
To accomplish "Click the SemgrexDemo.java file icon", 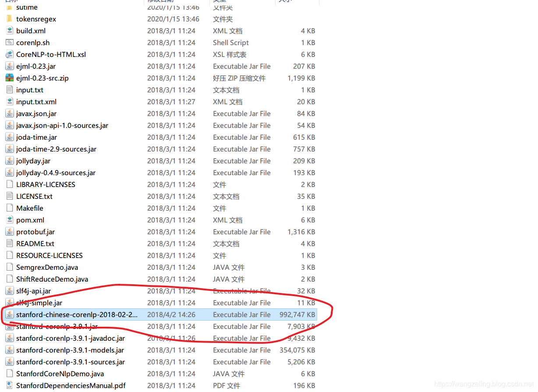I will 9,267.
